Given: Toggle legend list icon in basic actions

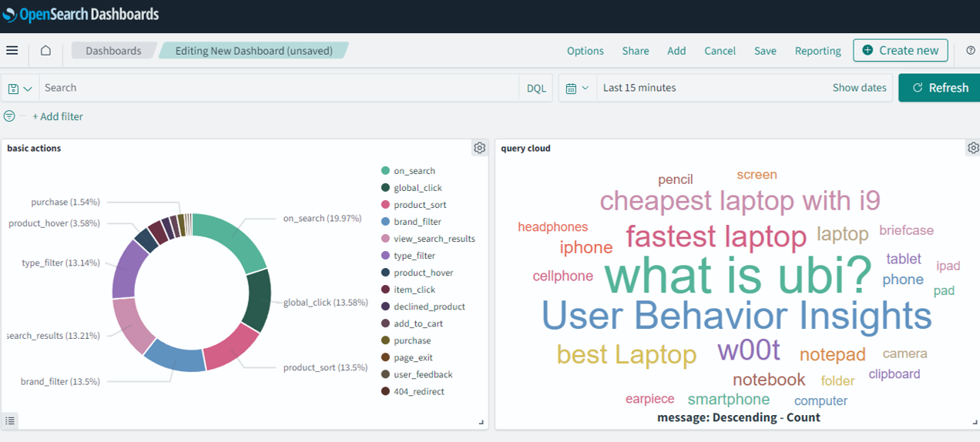Looking at the screenshot, I should [10, 420].
